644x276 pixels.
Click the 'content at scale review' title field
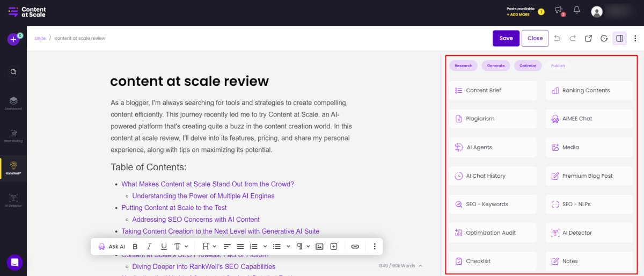tap(189, 81)
